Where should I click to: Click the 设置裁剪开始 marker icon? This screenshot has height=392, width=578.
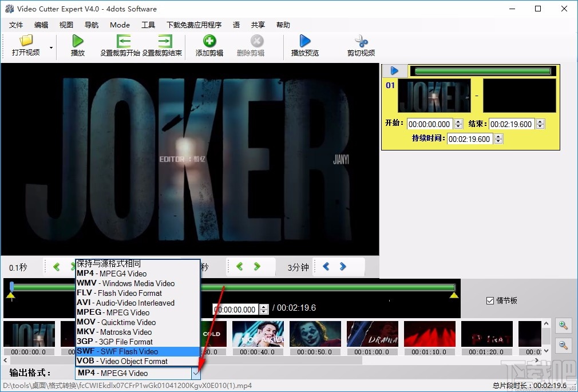[124, 42]
